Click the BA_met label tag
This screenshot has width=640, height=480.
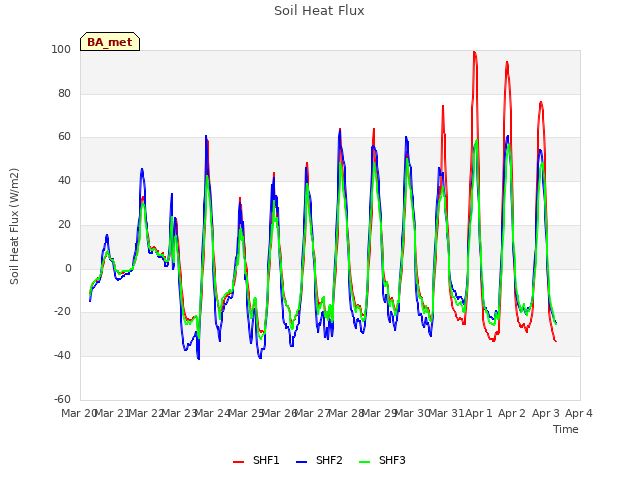tap(110, 42)
